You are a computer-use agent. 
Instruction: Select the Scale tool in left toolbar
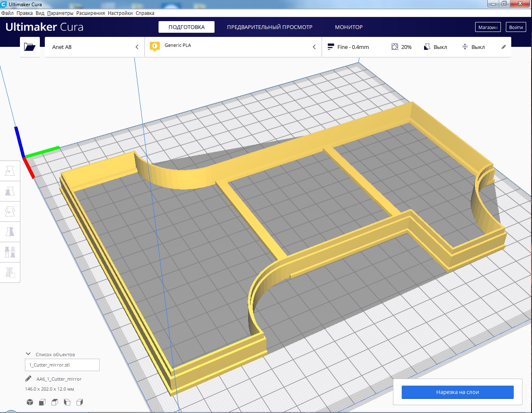(10, 191)
